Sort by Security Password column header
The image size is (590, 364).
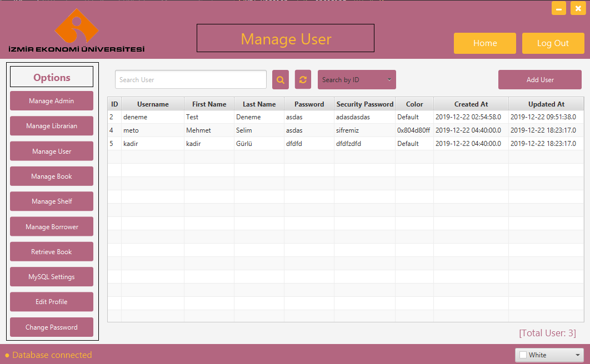365,104
